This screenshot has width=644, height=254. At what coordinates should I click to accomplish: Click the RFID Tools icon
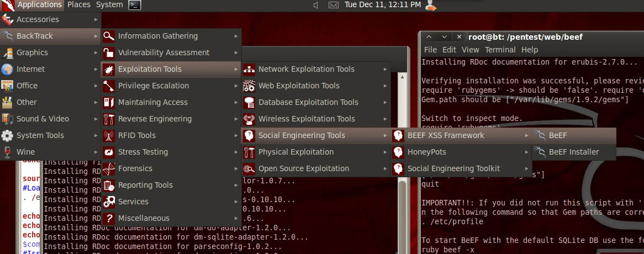[x=109, y=136]
